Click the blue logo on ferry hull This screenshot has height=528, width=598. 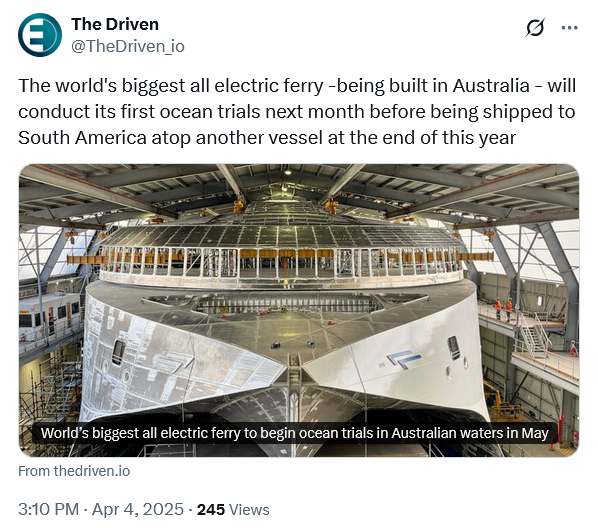pyautogui.click(x=403, y=359)
